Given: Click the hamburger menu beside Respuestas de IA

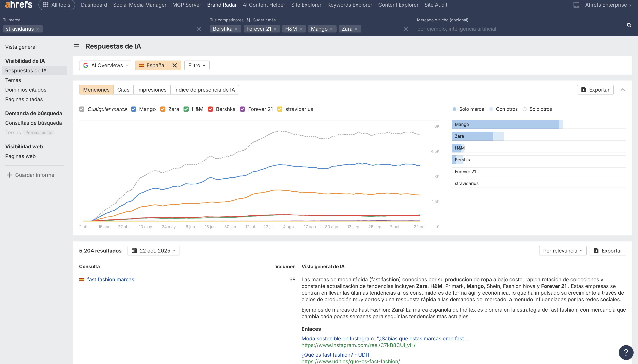Looking at the screenshot, I should pyautogui.click(x=77, y=46).
